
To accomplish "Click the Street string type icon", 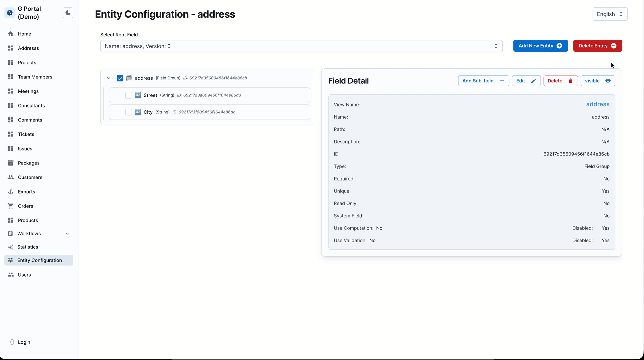I will click(x=138, y=95).
